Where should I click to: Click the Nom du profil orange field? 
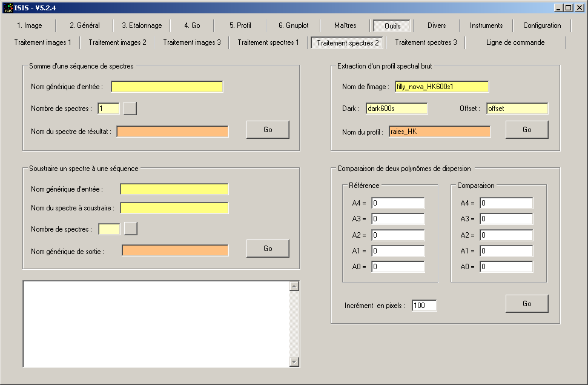[440, 132]
